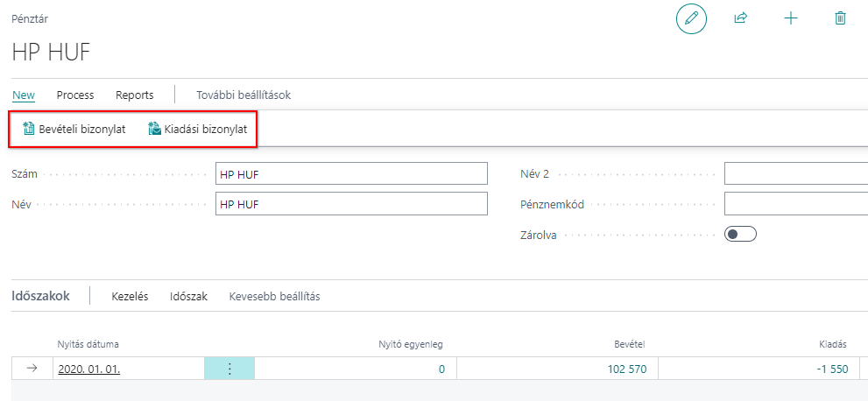Screen dimensions: 868x401
Task: Open the Időszak menu
Action: [x=189, y=297]
